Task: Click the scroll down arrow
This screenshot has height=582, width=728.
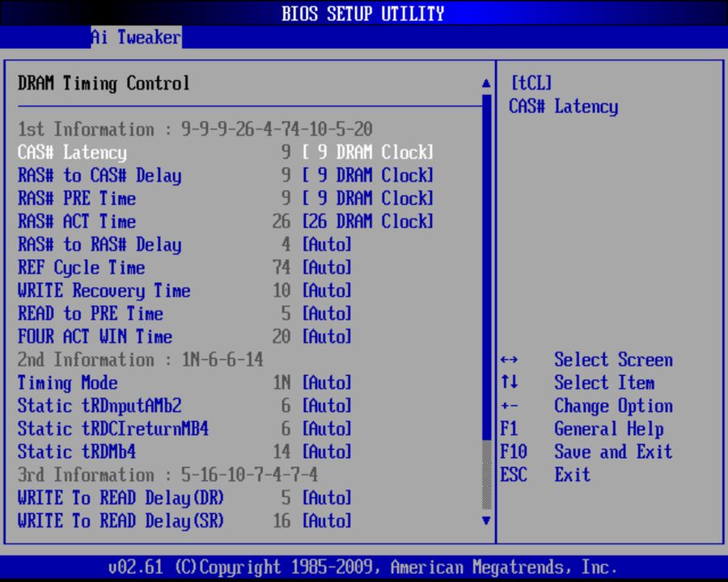Action: 486,521
